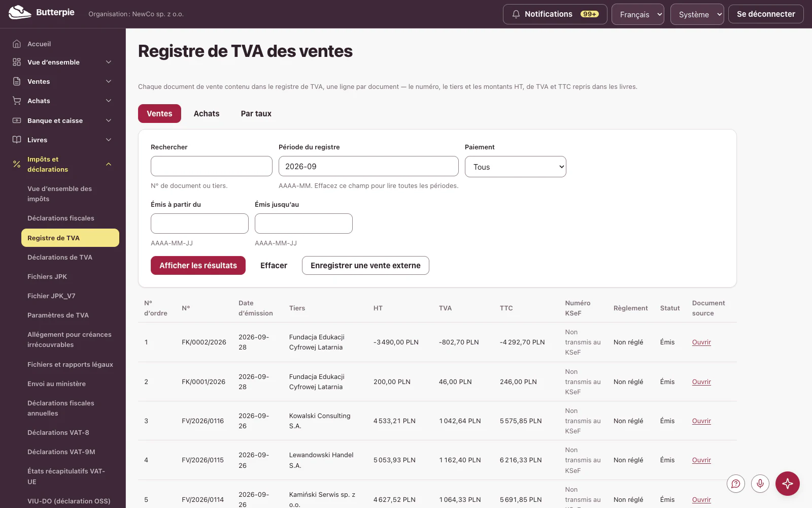Click the Livres book icon
This screenshot has height=508, width=812.
17,140
